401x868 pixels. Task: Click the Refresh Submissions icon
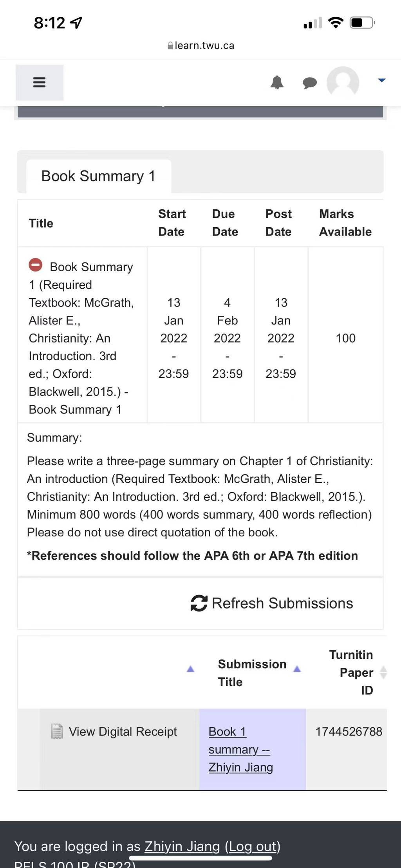tap(199, 603)
